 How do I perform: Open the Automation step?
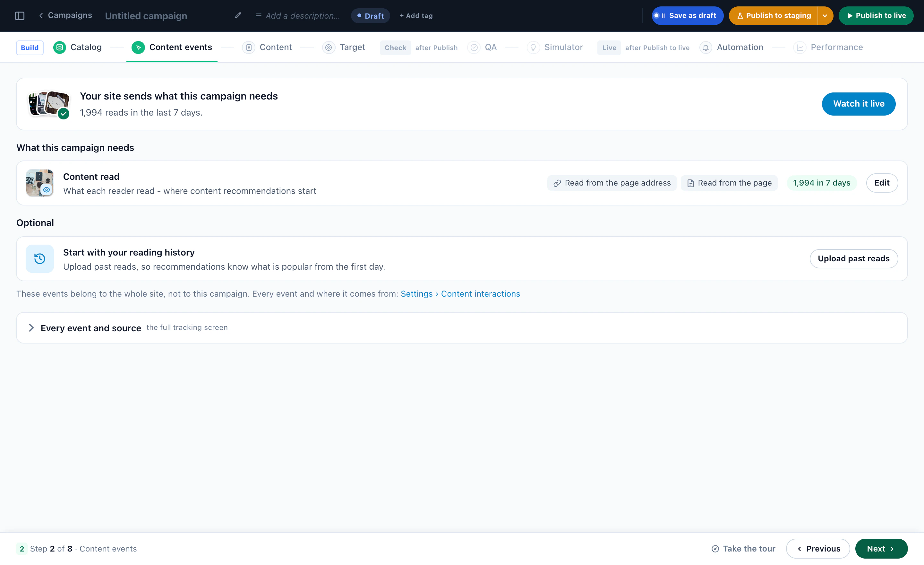(731, 47)
